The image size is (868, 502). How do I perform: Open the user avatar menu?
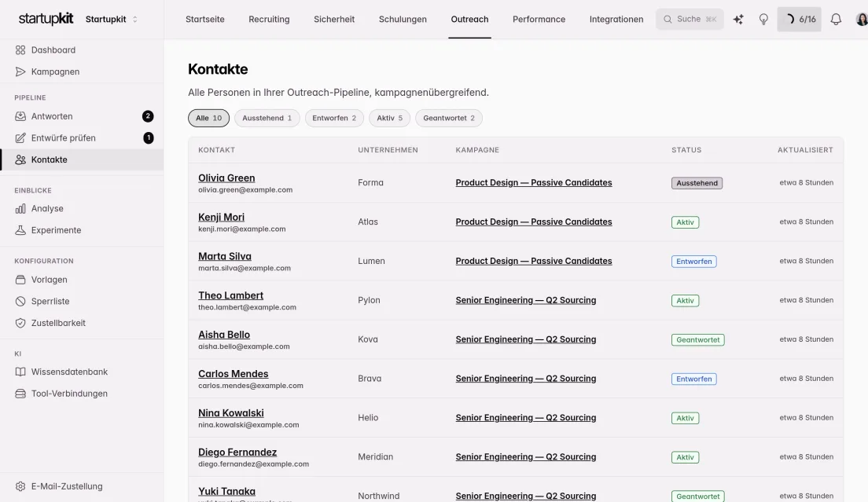(x=862, y=20)
